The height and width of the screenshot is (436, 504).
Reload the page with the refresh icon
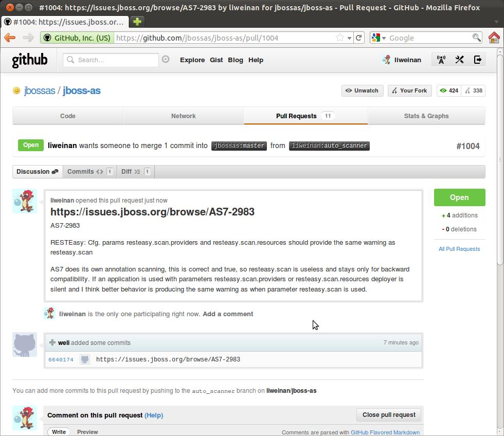[359, 38]
